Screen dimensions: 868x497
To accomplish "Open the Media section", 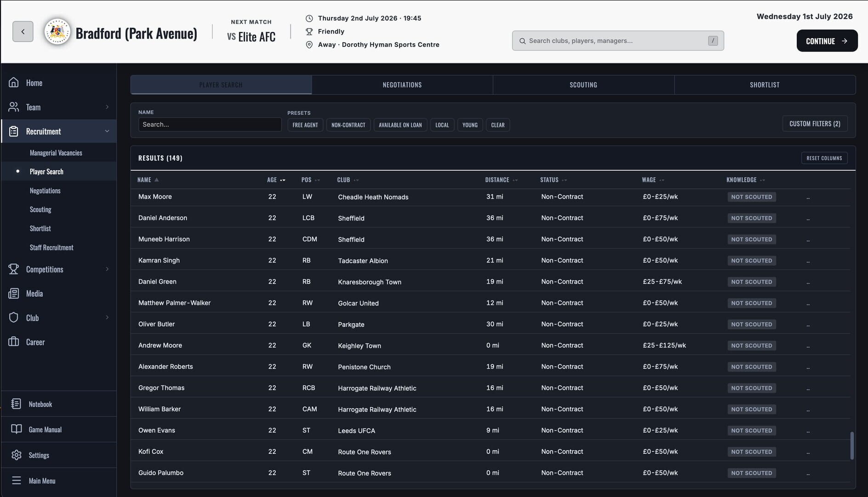I will coord(58,294).
